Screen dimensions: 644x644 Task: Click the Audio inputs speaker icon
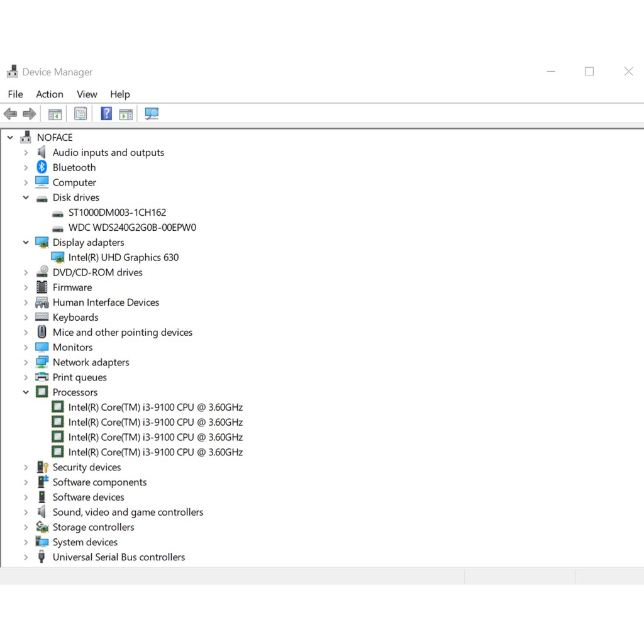point(42,152)
